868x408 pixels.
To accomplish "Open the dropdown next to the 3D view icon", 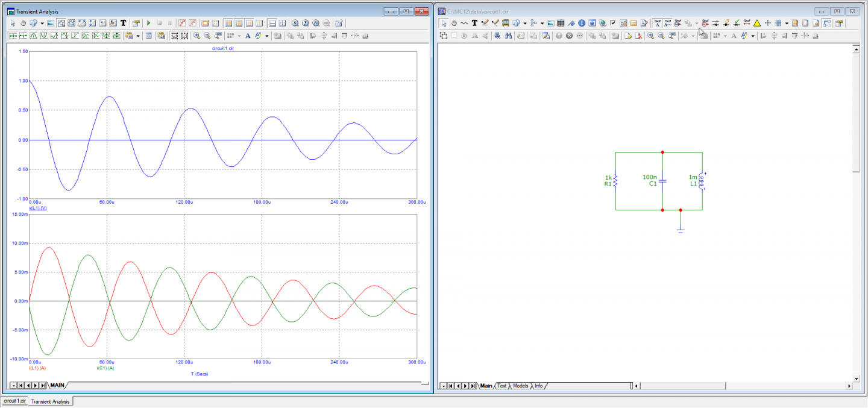I will [42, 23].
